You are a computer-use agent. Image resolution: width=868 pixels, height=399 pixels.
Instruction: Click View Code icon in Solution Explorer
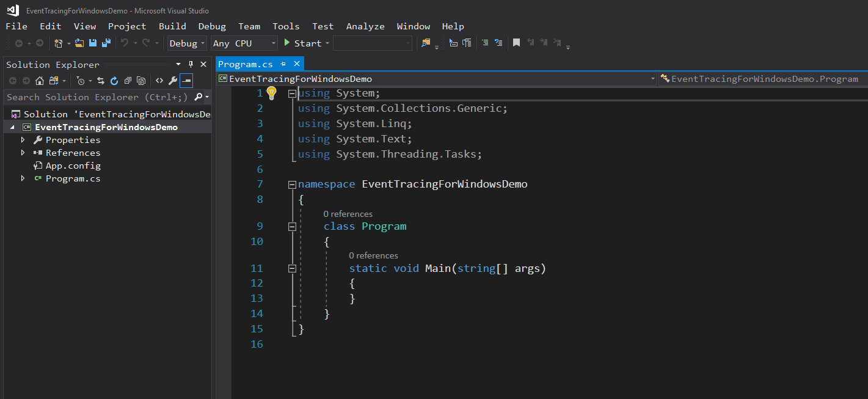click(x=159, y=81)
